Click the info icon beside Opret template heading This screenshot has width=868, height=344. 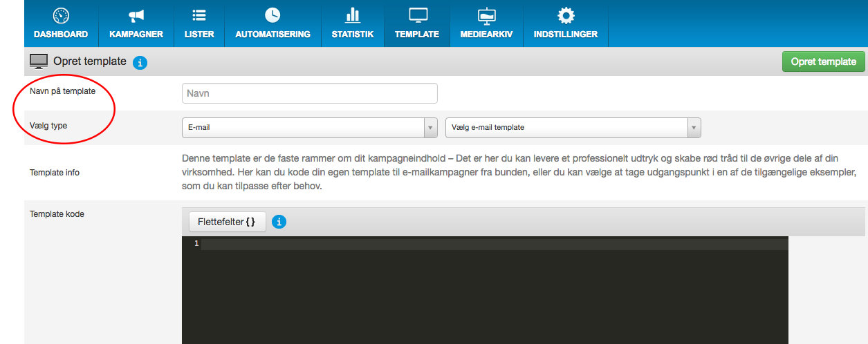tap(140, 63)
